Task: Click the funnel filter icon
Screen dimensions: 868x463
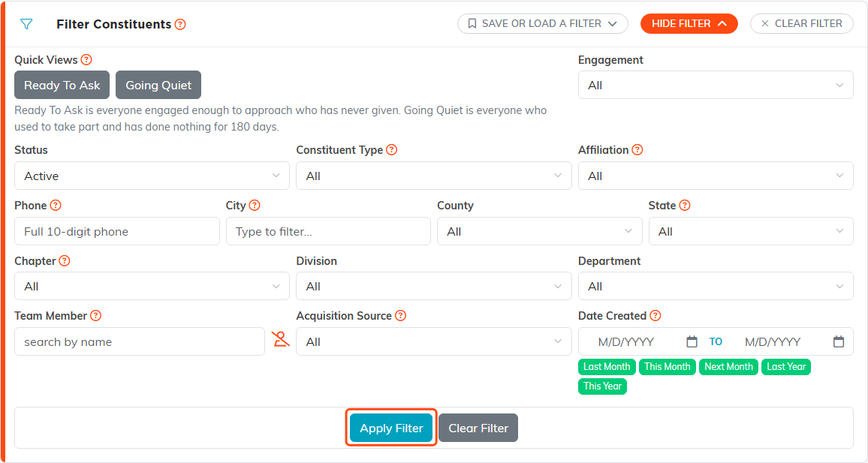Action: click(26, 24)
